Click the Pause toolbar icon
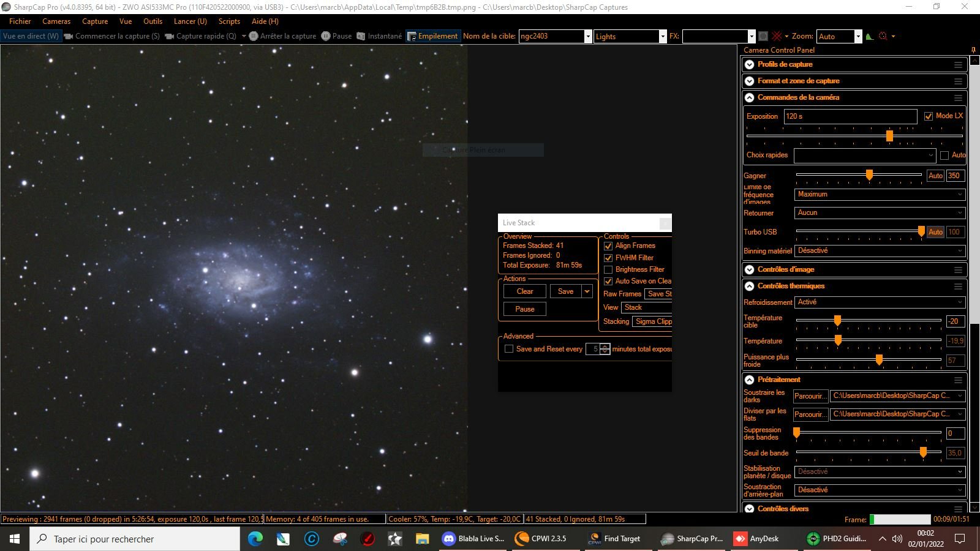 (x=326, y=36)
